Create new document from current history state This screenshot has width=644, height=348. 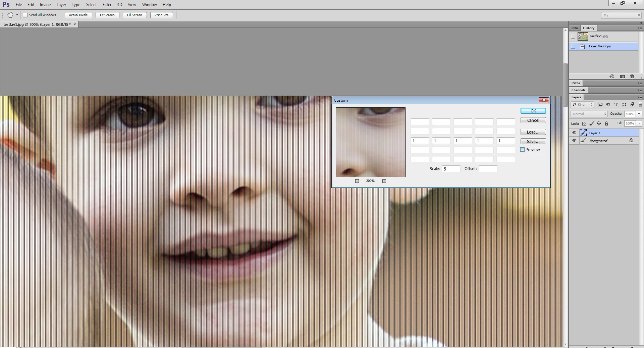pyautogui.click(x=612, y=77)
